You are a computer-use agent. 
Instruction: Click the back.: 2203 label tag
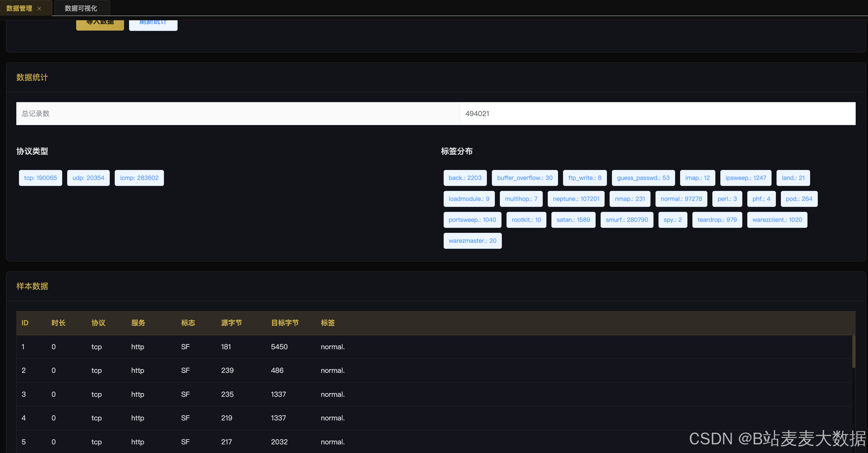465,178
